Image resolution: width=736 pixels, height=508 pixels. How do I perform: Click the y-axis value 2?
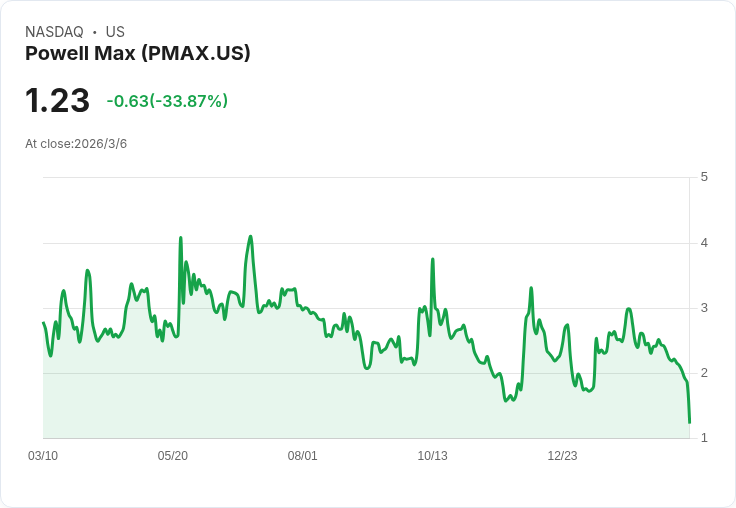tap(704, 373)
